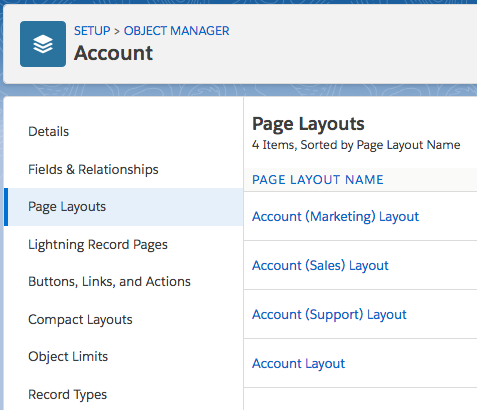
Task: Click the breadcrumb separator arrow
Action: point(117,31)
